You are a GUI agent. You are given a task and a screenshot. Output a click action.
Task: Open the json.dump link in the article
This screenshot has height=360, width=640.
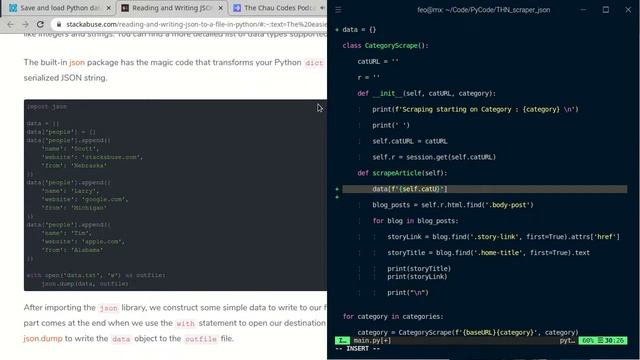tap(43, 338)
